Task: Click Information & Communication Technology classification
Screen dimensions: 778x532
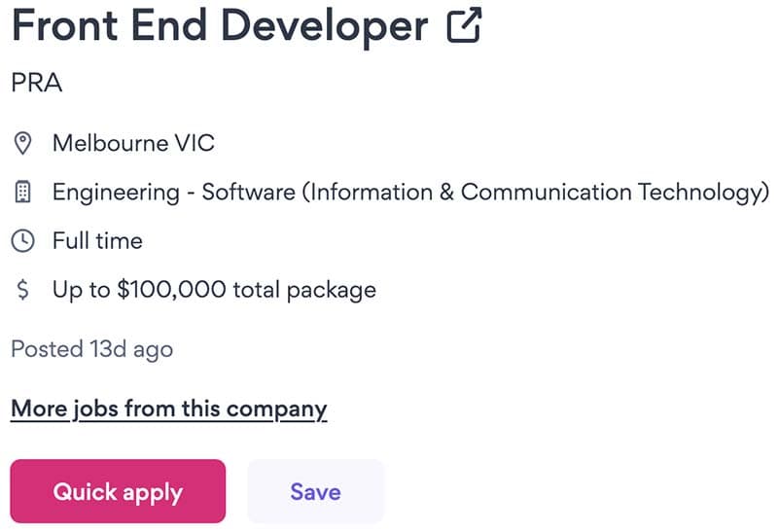Action: click(536, 193)
